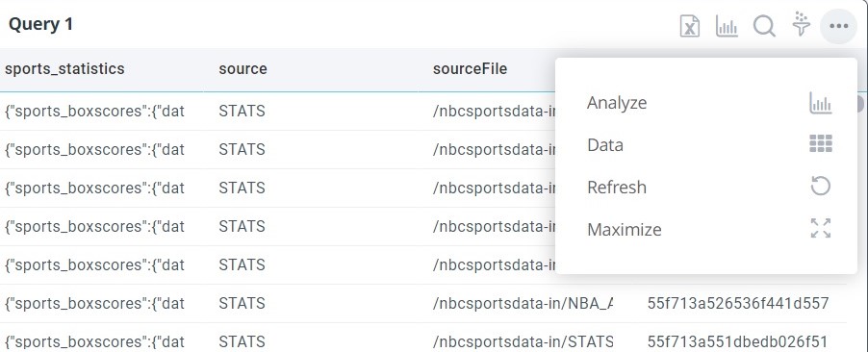This screenshot has width=868, height=352.
Task: Click the expand arrows icon beside Maximize
Action: pyautogui.click(x=821, y=228)
